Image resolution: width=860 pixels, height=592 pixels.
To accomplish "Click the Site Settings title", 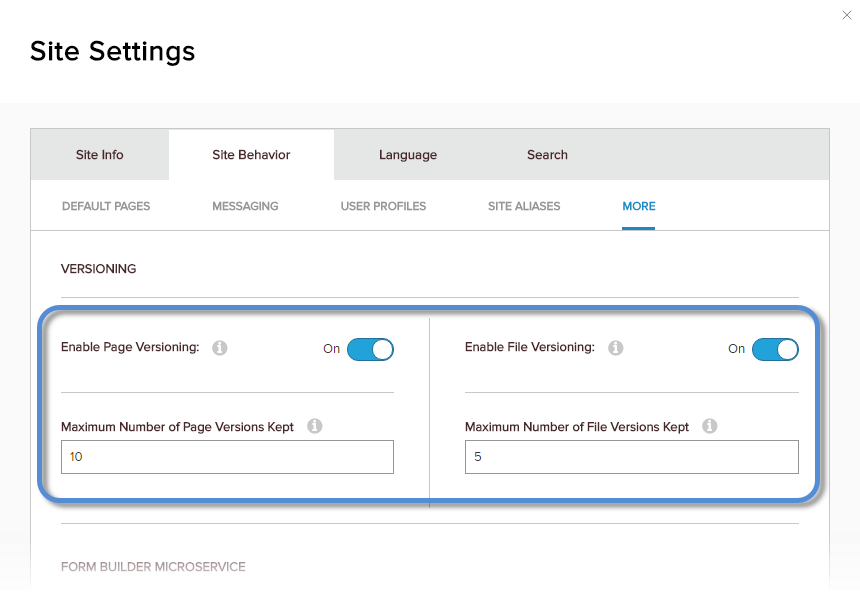I will point(112,52).
